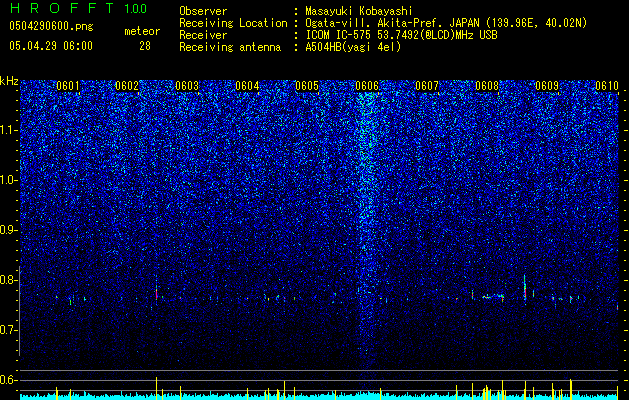Image resolution: width=629 pixels, height=400 pixels.
Task: Click the 0610 time marker
Action: 607,86
